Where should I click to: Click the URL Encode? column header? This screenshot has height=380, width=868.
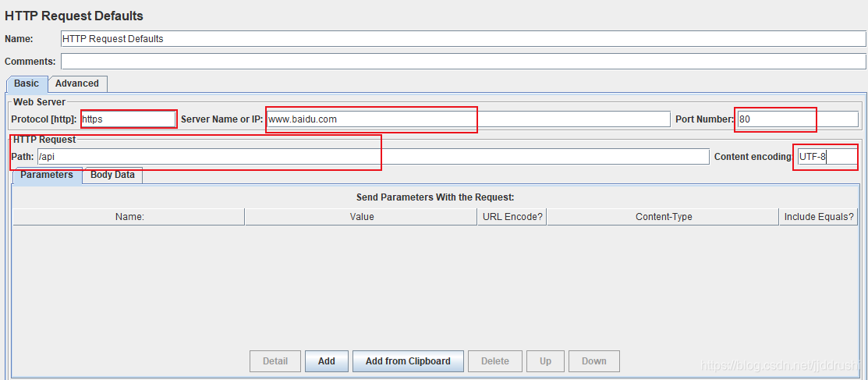[512, 217]
